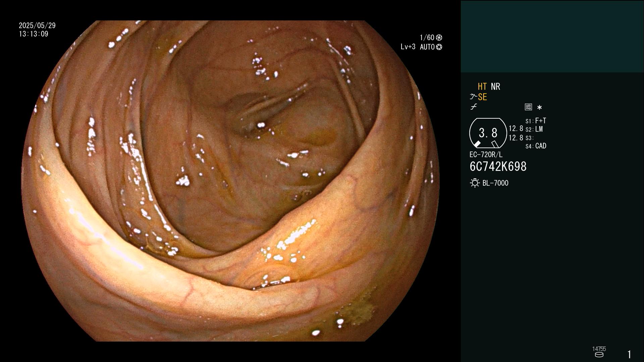The height and width of the screenshot is (362, 644).
Task: Click the tone curve icon below SE
Action: [474, 107]
